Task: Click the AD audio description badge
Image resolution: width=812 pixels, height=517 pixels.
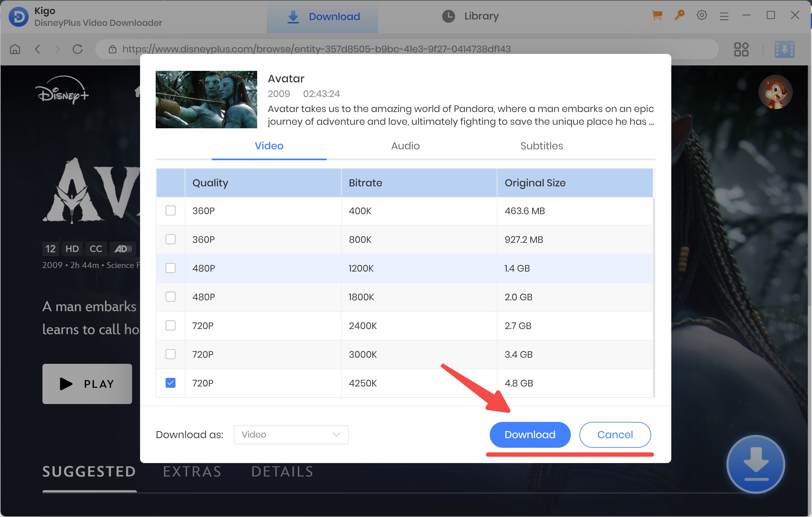Action: pyautogui.click(x=123, y=249)
